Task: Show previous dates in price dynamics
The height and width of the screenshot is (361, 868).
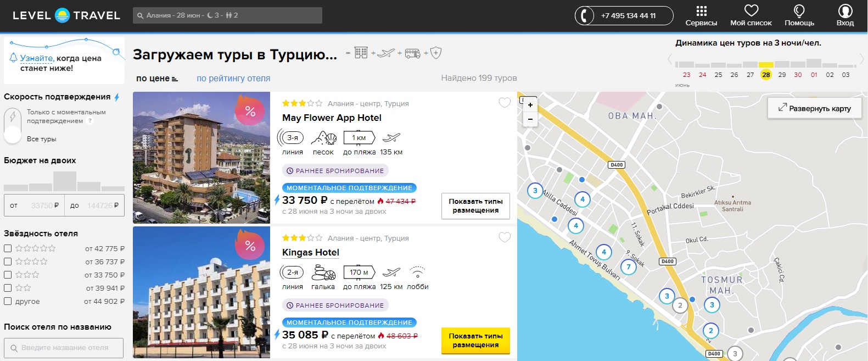Action: pyautogui.click(x=670, y=59)
